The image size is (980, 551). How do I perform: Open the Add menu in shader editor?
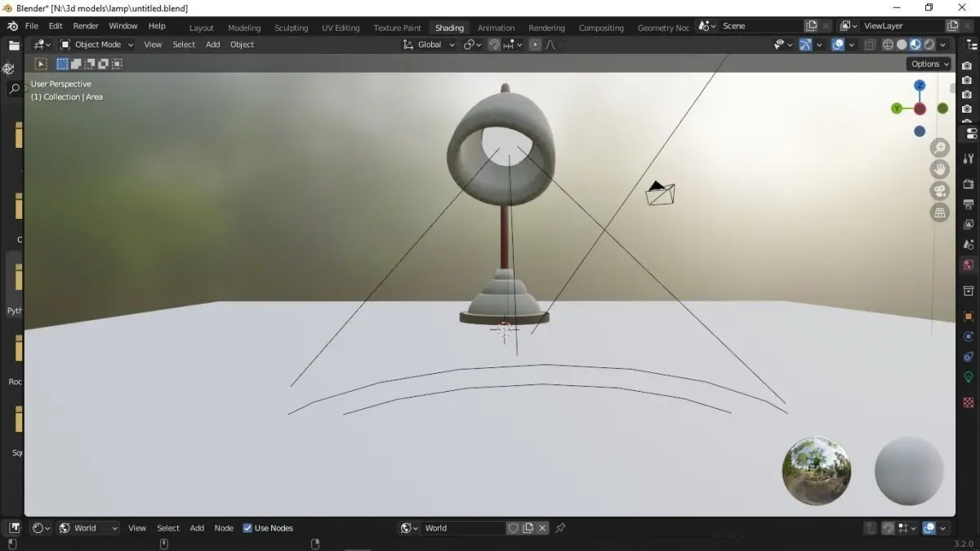(197, 528)
